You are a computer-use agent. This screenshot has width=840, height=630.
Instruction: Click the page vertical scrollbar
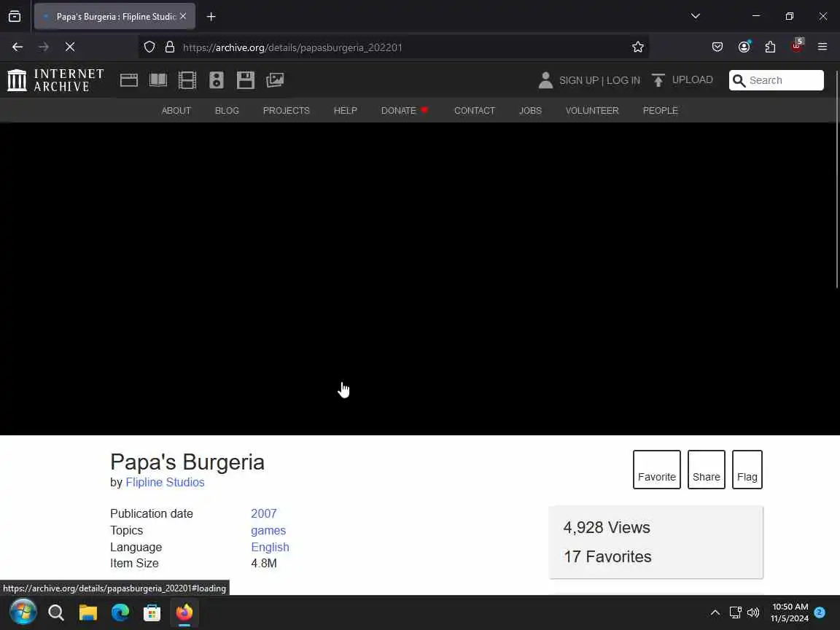[x=837, y=179]
